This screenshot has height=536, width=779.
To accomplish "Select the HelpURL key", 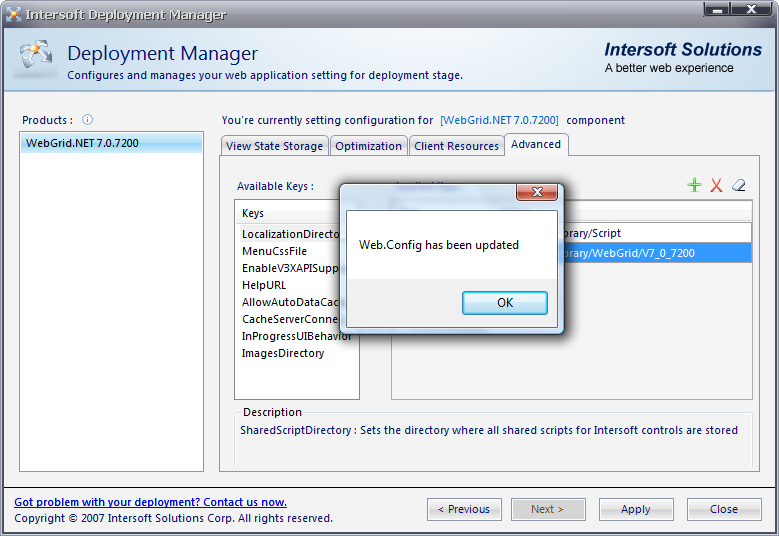I will pyautogui.click(x=264, y=285).
